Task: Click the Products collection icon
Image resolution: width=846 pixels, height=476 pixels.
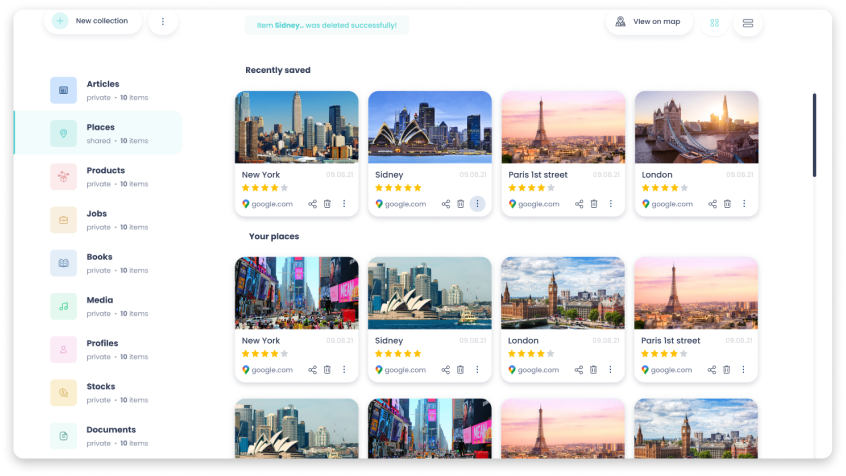Action: tap(64, 176)
